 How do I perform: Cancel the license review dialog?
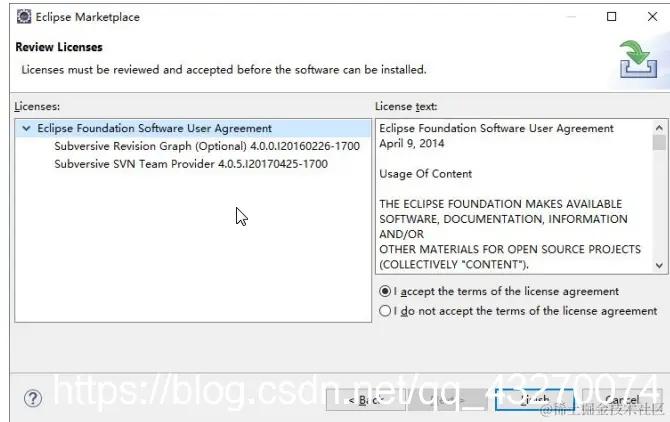pyautogui.click(x=622, y=400)
